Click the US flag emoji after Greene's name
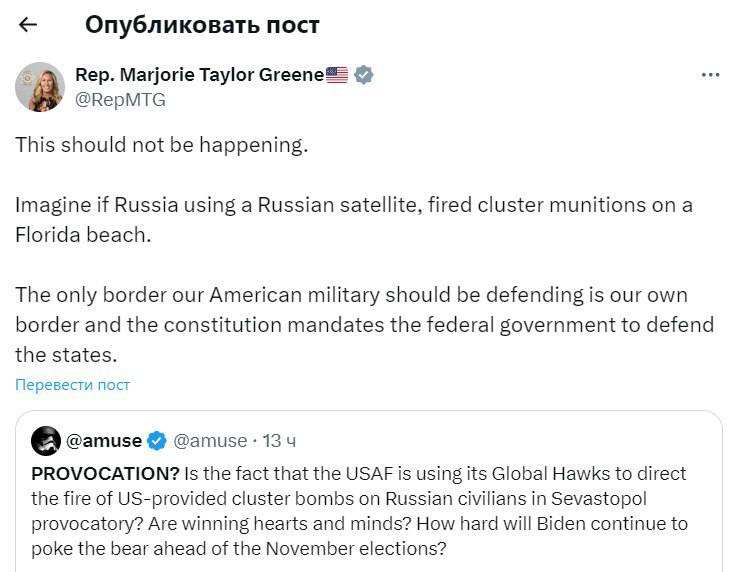 (337, 75)
